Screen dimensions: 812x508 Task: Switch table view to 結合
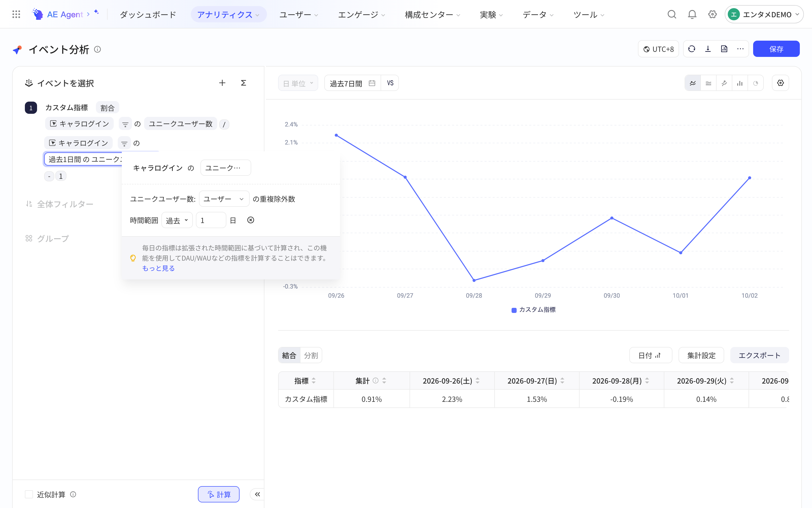click(x=289, y=355)
